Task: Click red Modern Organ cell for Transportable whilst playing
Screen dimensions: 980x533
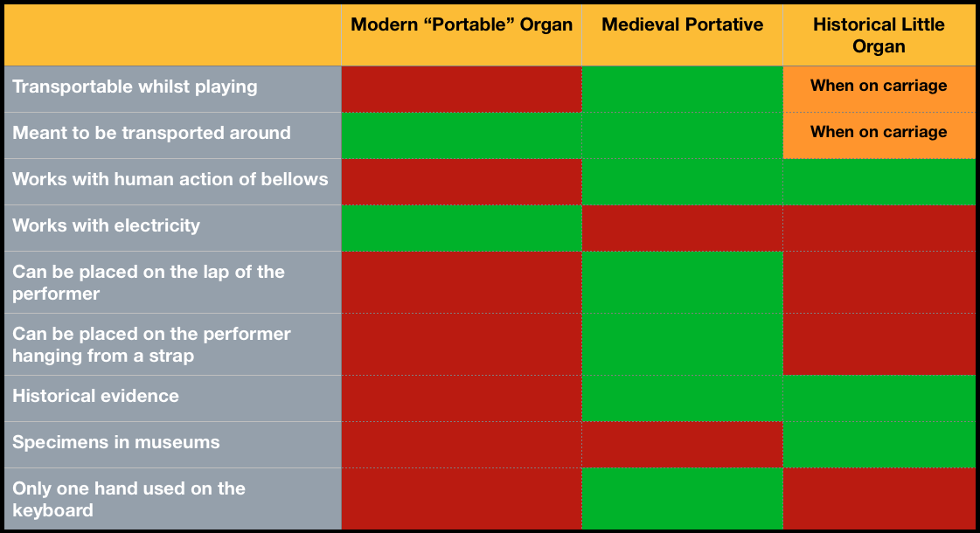Action: (x=462, y=89)
